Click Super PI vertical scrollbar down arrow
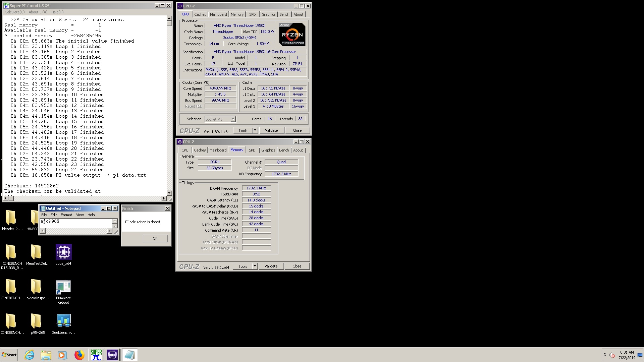The width and height of the screenshot is (644, 362). [x=169, y=193]
